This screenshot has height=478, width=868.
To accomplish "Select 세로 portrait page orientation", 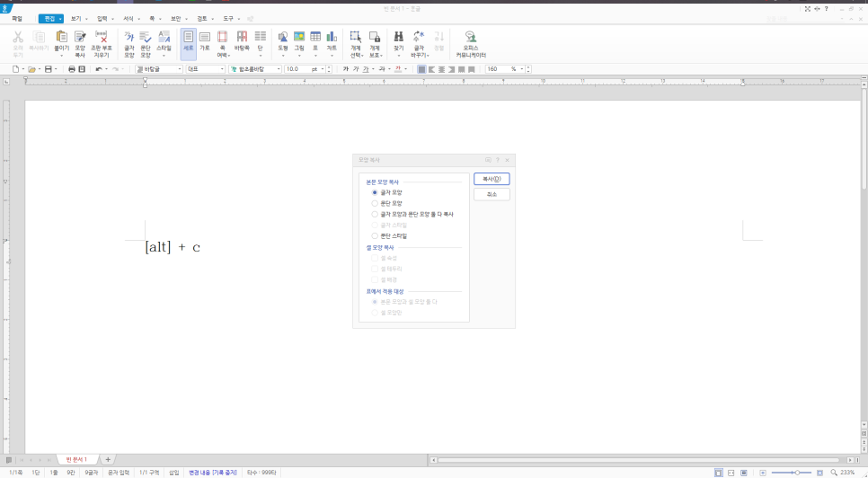I will 188,44.
